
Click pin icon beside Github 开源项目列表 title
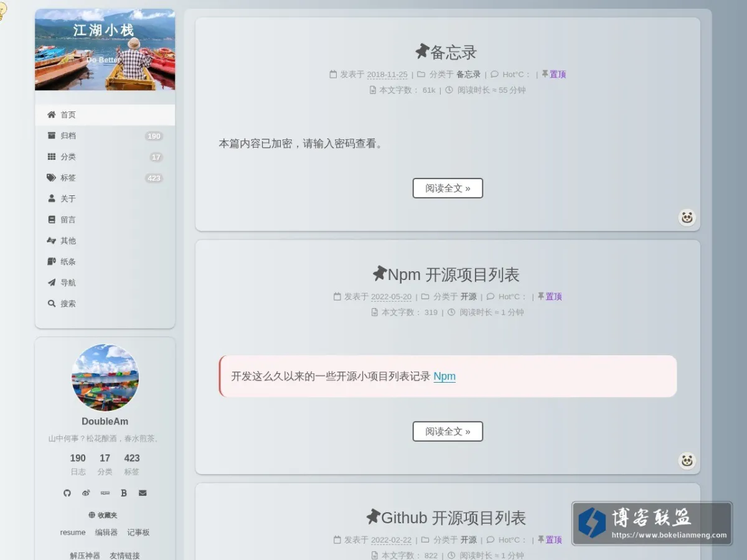[x=373, y=516]
